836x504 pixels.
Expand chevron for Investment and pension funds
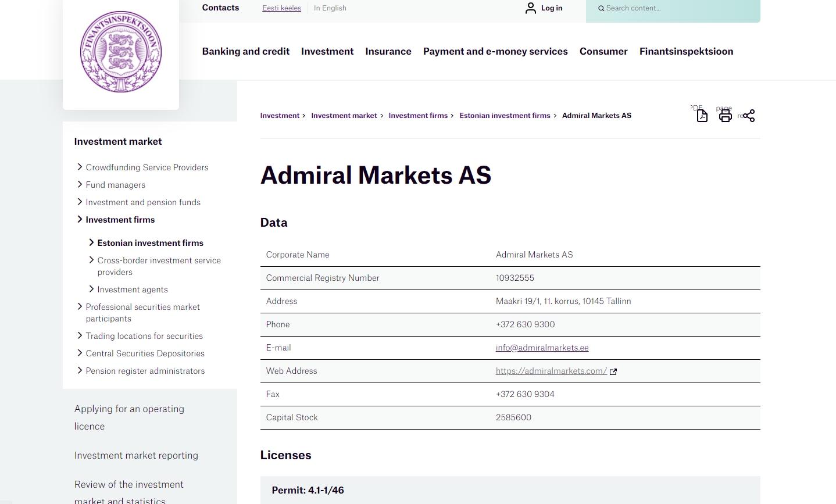pos(80,202)
